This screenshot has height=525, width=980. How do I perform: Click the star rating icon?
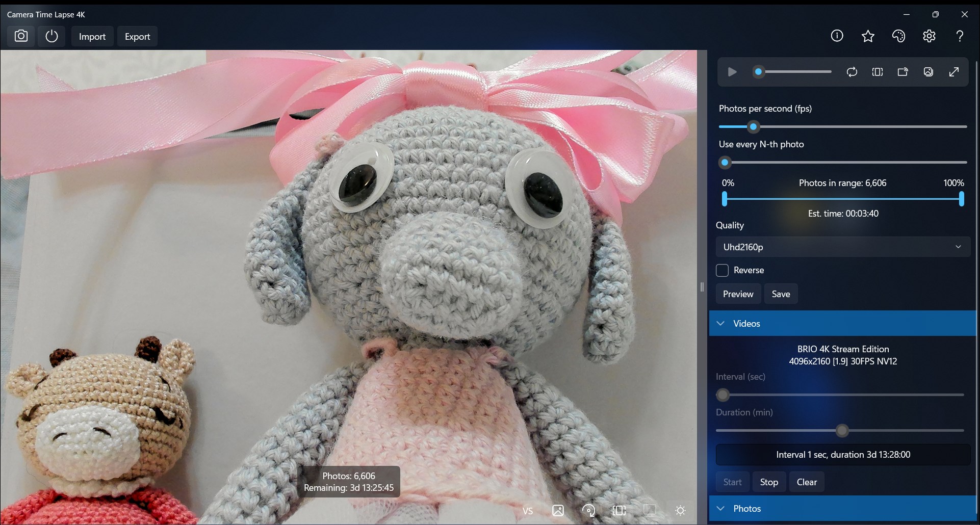868,36
